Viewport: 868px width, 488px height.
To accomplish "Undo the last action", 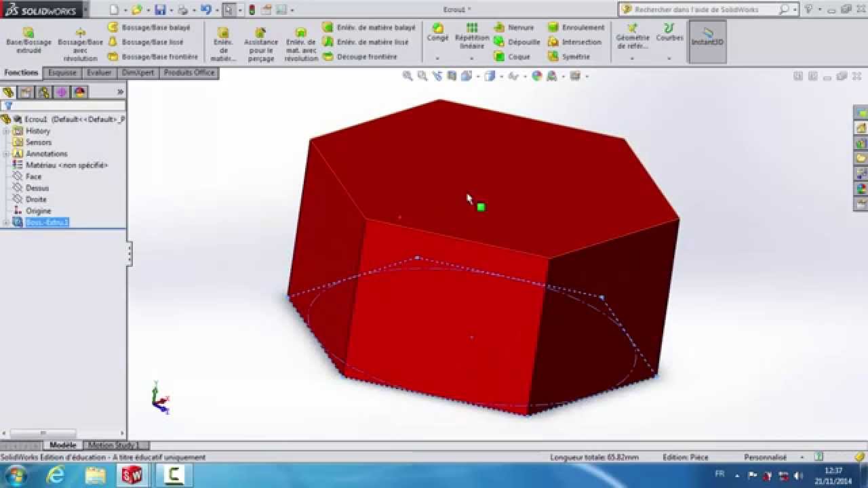I will point(205,9).
